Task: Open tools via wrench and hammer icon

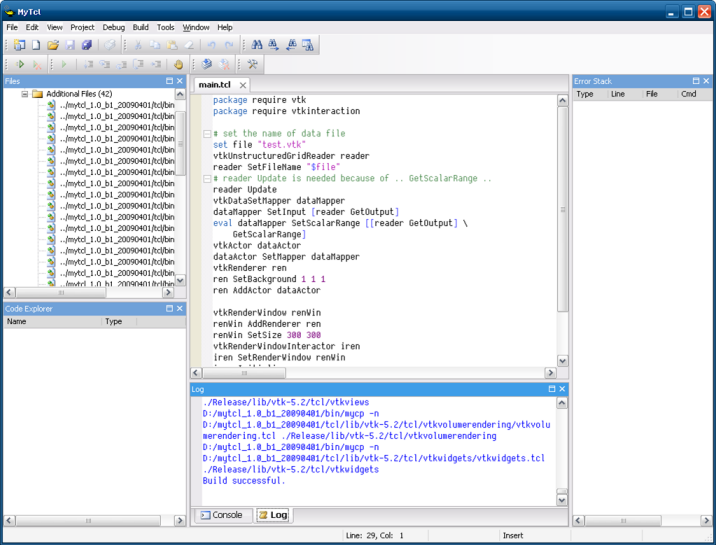Action: pos(253,64)
